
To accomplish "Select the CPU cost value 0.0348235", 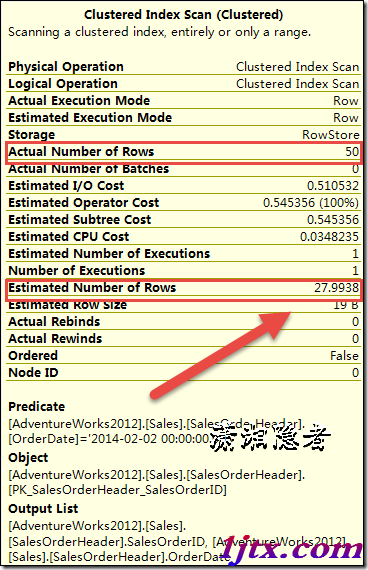I will [x=329, y=237].
